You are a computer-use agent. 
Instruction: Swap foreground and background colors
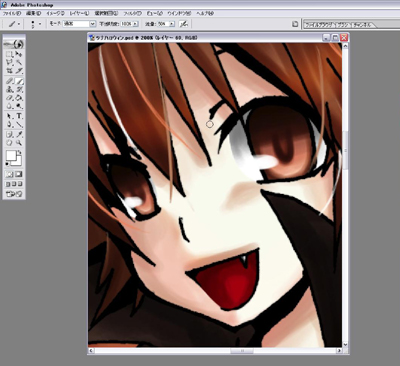tap(20, 152)
